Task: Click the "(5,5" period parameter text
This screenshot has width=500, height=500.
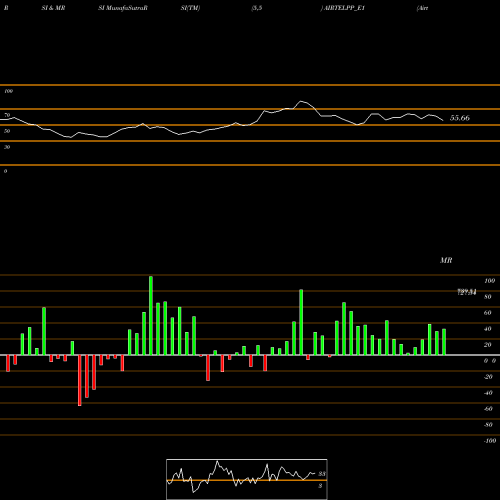Action: click(x=257, y=8)
